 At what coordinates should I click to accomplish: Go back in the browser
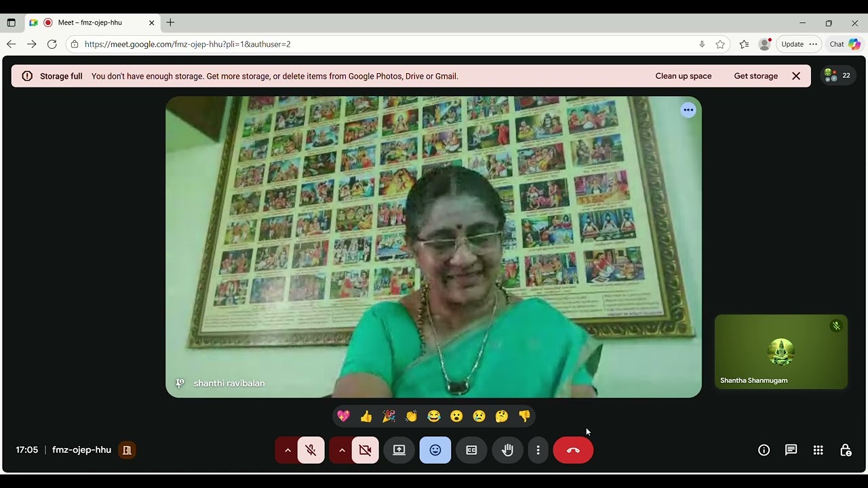12,44
